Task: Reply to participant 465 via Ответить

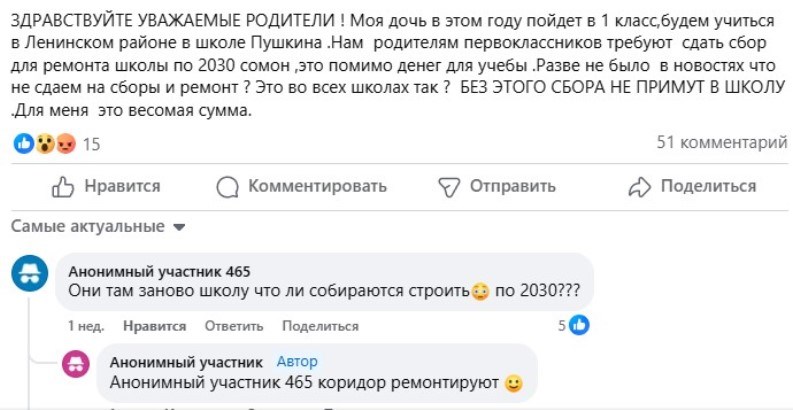Action: [233, 326]
